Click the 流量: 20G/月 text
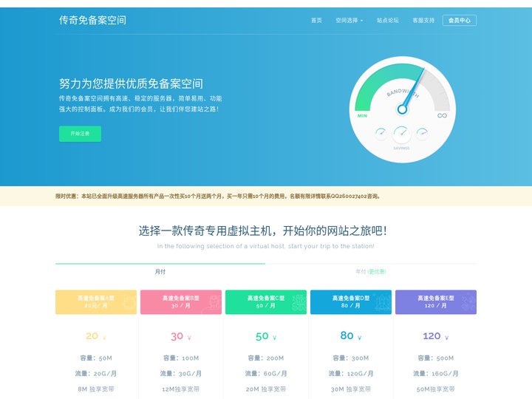The image size is (532, 399). [x=96, y=374]
